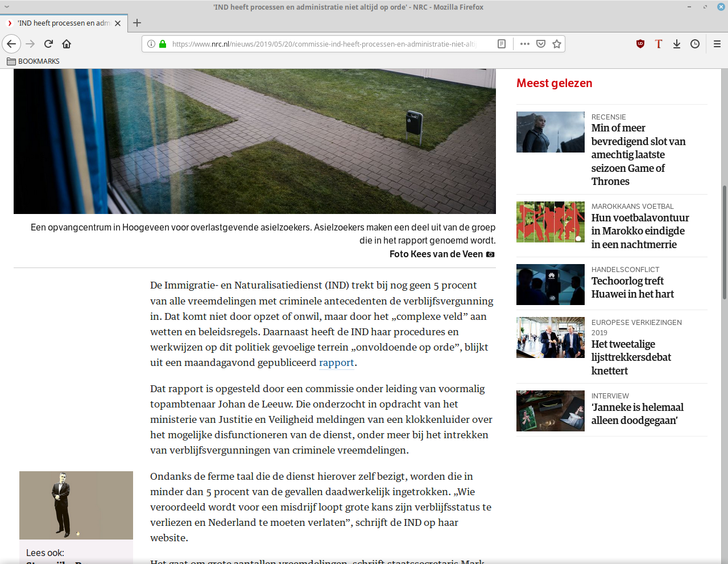Show history clock icon panel
The image size is (728, 564).
[695, 44]
